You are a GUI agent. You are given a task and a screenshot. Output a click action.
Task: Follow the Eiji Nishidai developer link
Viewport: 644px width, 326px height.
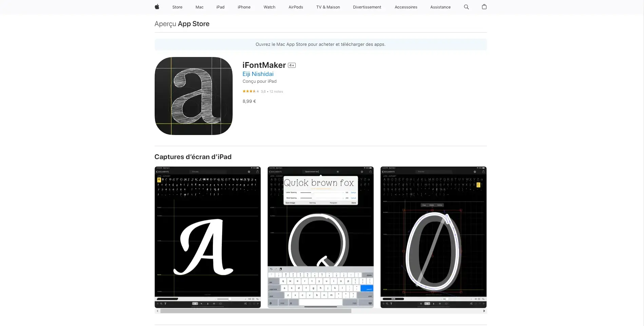pyautogui.click(x=258, y=74)
